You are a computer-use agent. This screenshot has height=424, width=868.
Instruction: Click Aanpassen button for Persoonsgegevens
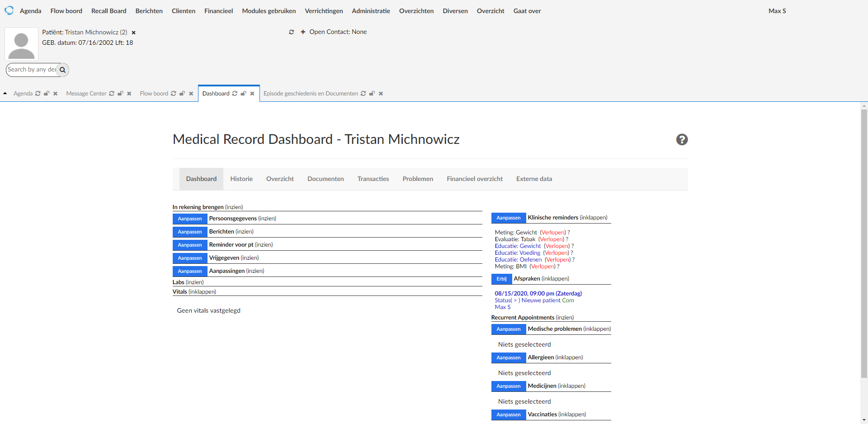[x=190, y=219]
